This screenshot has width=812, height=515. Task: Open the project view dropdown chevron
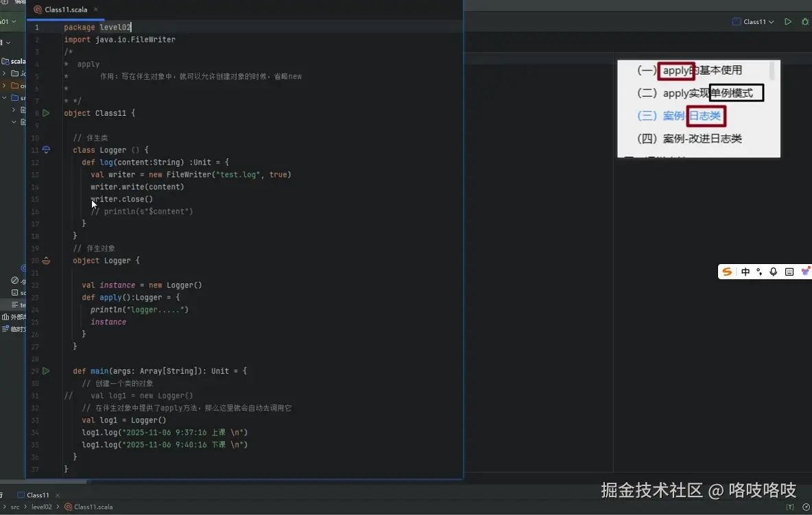8,43
